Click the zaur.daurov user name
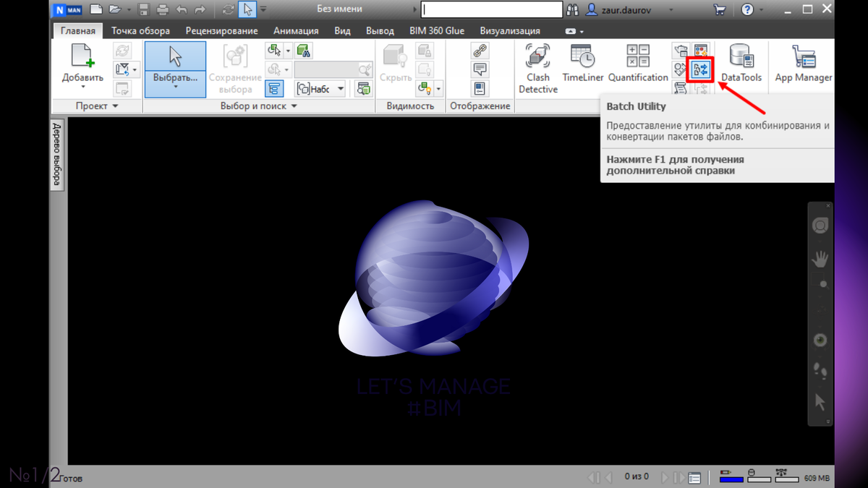Image resolution: width=868 pixels, height=488 pixels. click(x=628, y=10)
